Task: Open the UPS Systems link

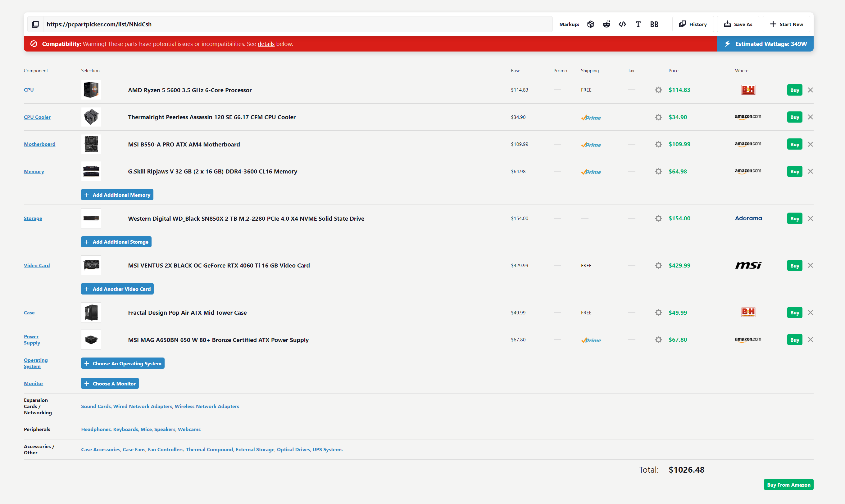Action: click(328, 450)
